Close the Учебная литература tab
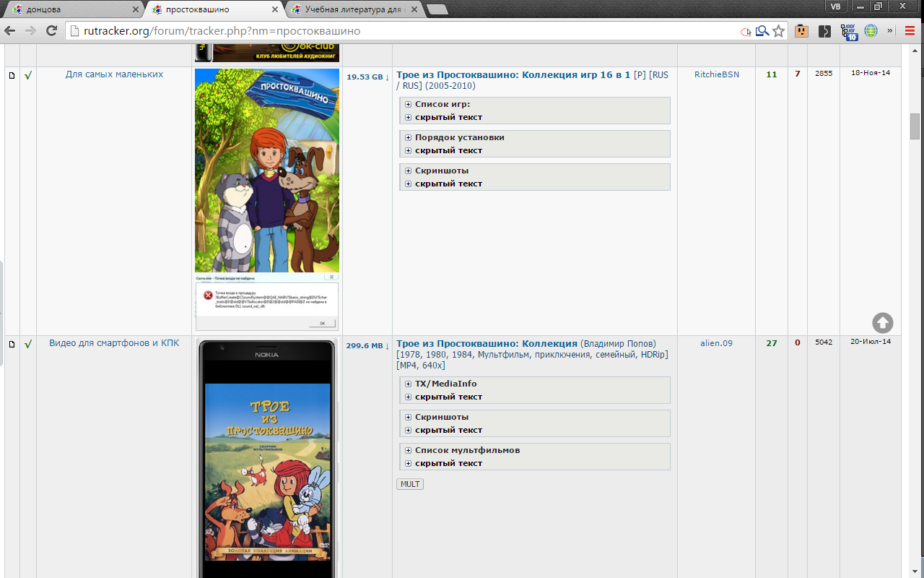 click(414, 9)
